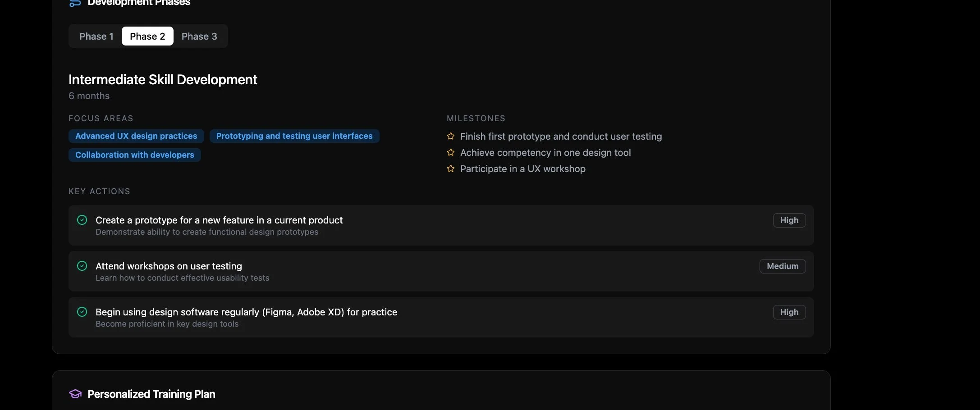Image resolution: width=980 pixels, height=410 pixels.
Task: Open the Phase 3 tab
Action: pos(199,36)
